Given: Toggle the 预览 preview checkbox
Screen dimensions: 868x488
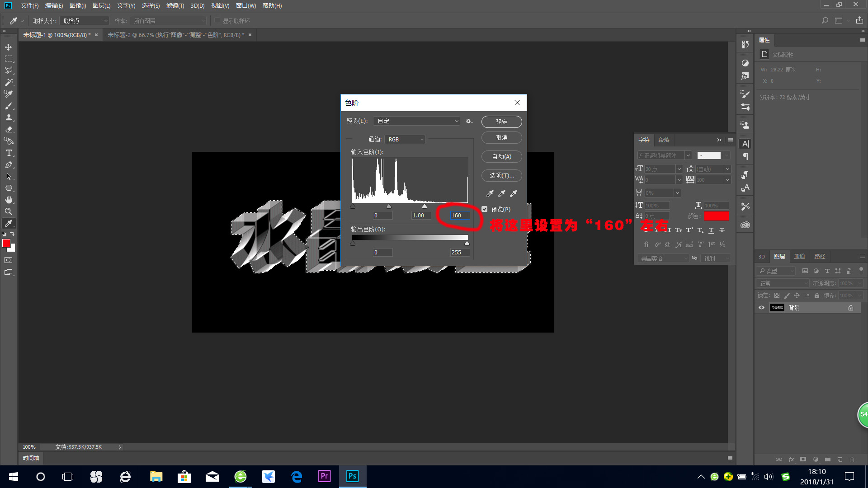Looking at the screenshot, I should point(485,209).
